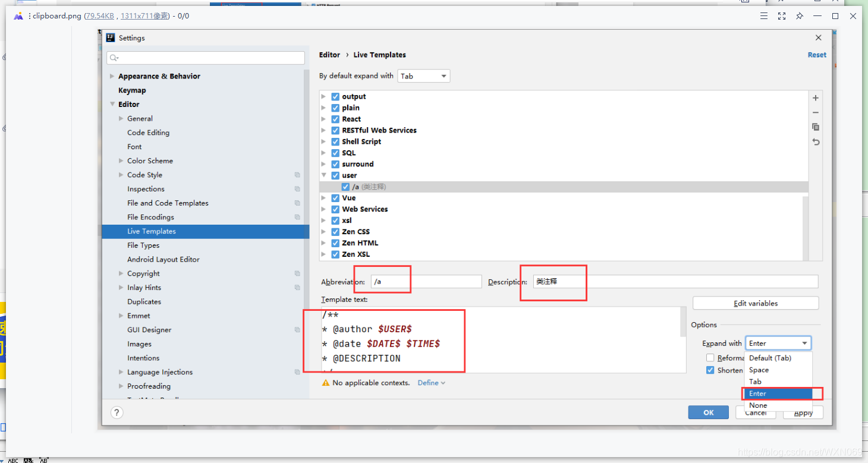Open the By default expand with dropdown
The height and width of the screenshot is (463, 868).
[423, 76]
